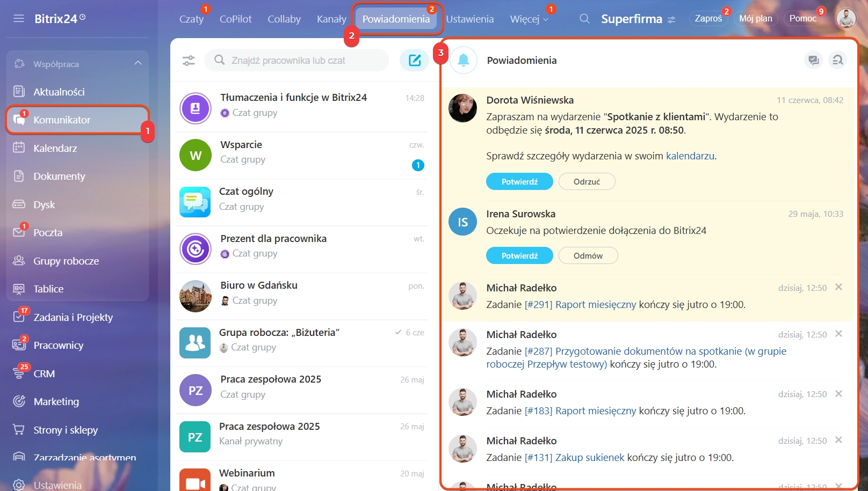Reject the Spotkanie z klientami invitation
The width and height of the screenshot is (868, 491).
point(587,181)
